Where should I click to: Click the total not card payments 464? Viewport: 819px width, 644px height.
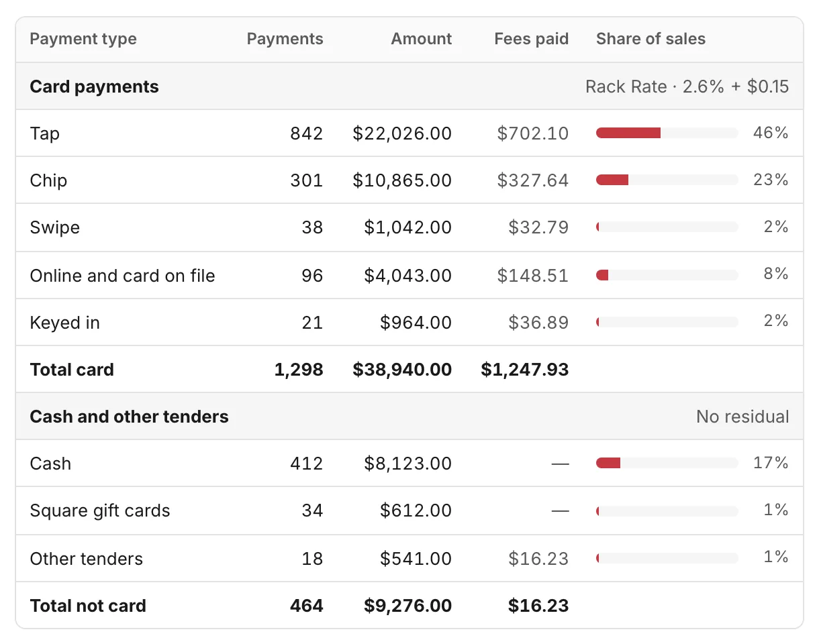306,606
